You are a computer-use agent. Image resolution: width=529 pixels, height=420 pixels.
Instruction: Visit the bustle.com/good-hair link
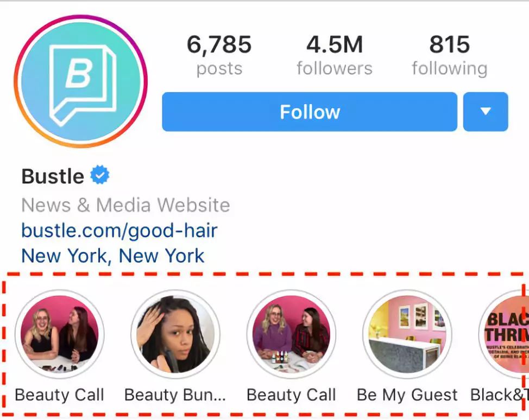(x=119, y=231)
